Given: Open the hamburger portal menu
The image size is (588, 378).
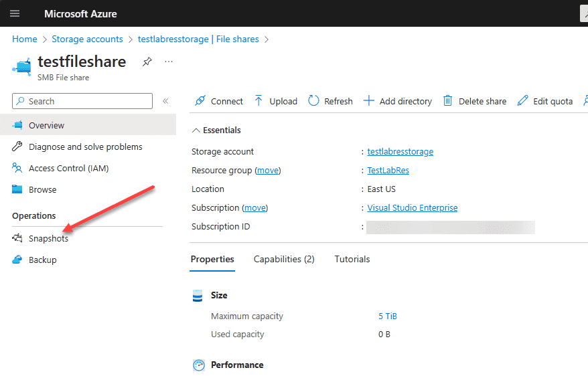Looking at the screenshot, I should click(x=15, y=14).
